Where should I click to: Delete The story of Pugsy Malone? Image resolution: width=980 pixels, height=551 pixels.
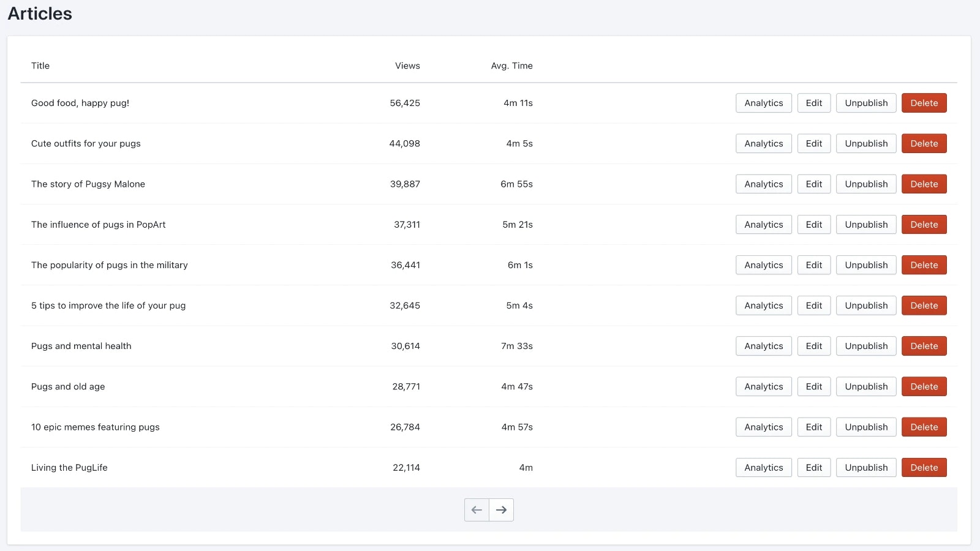(924, 184)
